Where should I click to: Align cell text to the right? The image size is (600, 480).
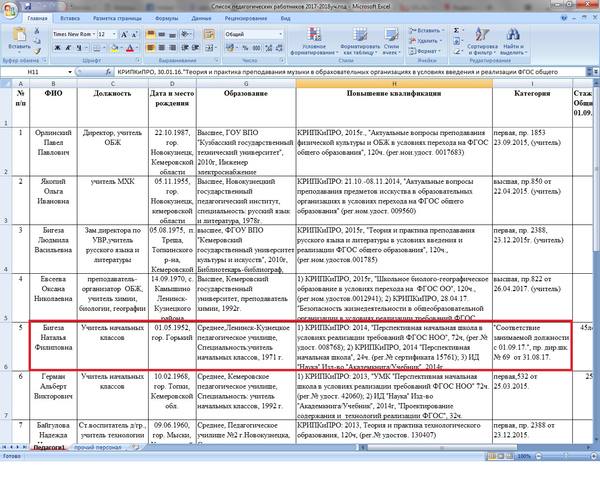click(173, 47)
